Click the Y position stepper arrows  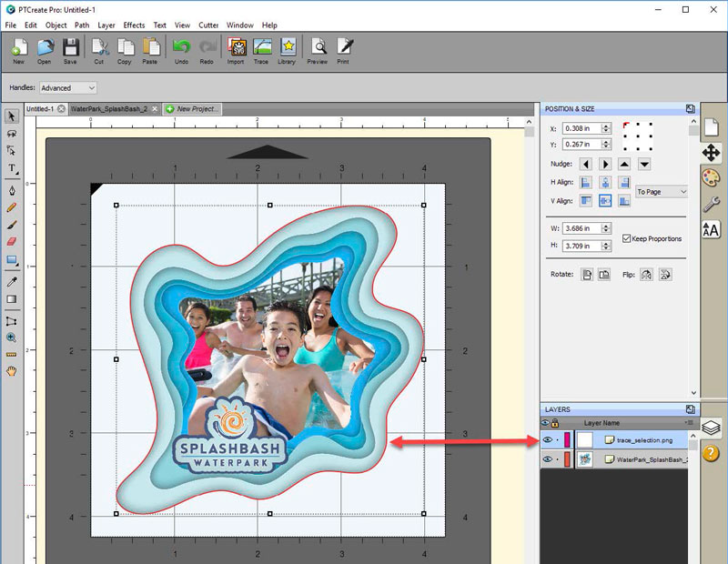[606, 145]
